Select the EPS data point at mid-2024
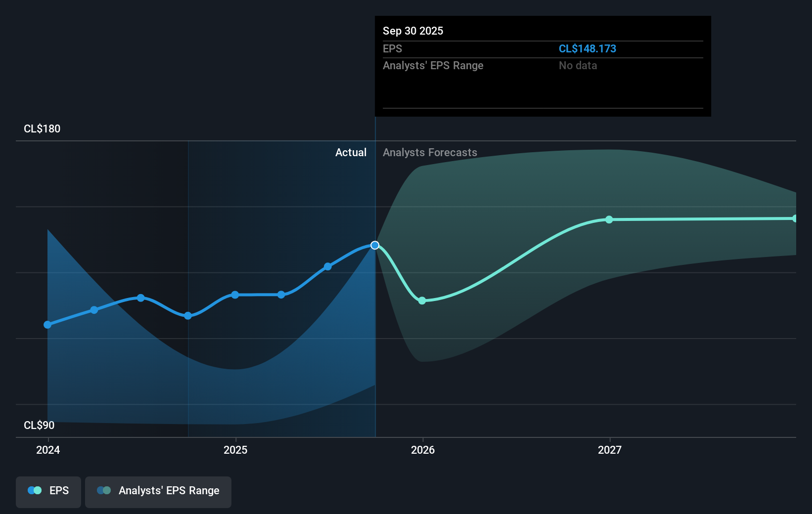The height and width of the screenshot is (514, 812). [141, 298]
